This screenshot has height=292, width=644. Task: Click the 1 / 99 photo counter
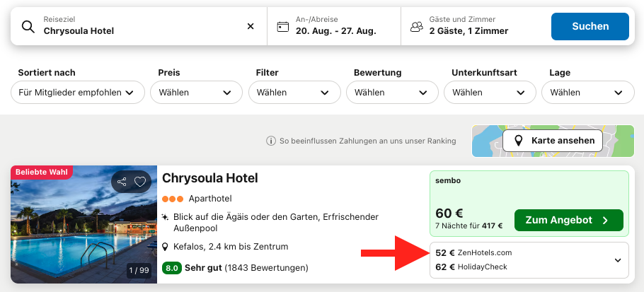pyautogui.click(x=139, y=270)
